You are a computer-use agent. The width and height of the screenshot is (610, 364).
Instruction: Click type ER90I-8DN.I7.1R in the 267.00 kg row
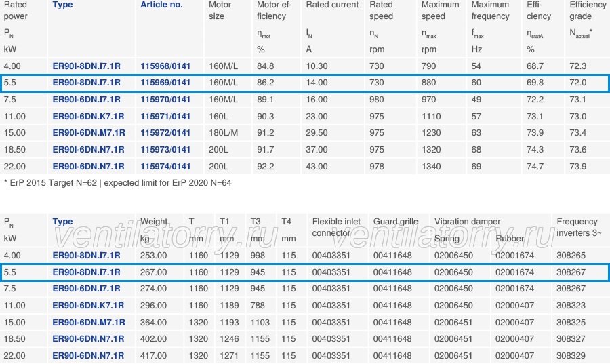[86, 272]
